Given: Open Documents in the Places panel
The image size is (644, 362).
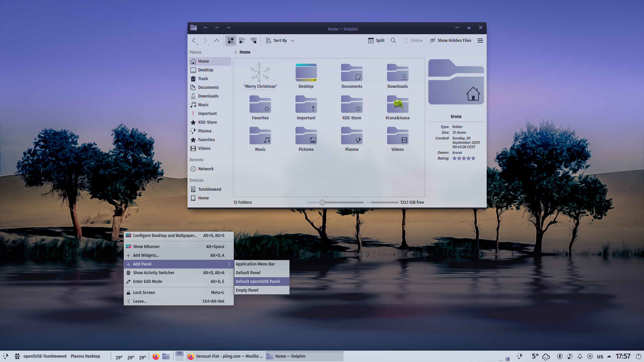Looking at the screenshot, I should point(210,87).
